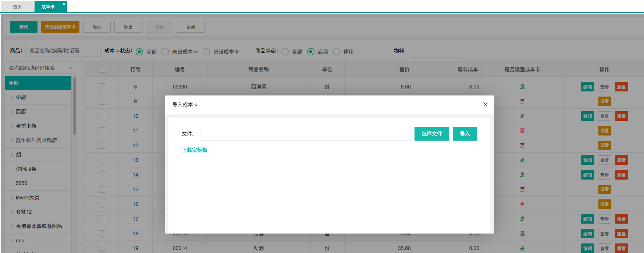Select 未设成本卡 radio option
The image size is (644, 253).
tap(165, 52)
